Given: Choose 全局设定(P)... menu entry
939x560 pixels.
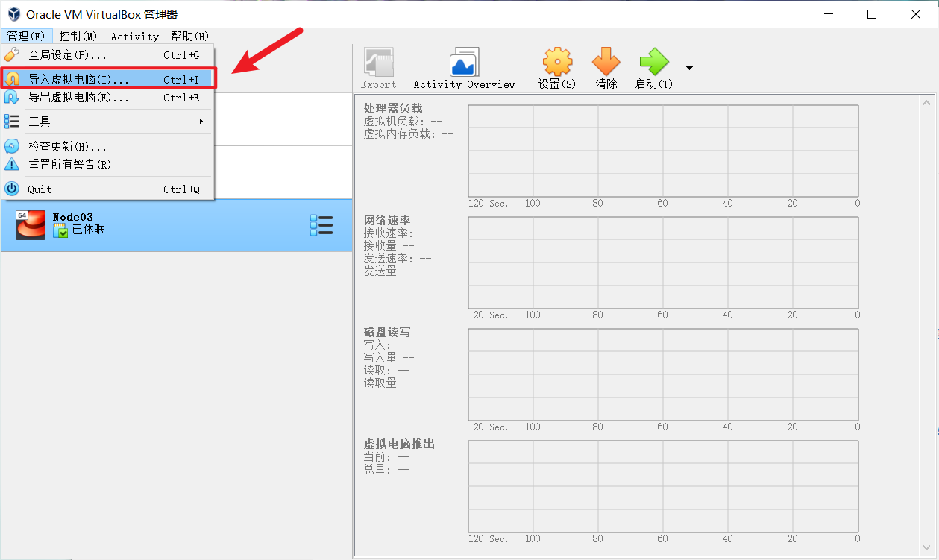Looking at the screenshot, I should pyautogui.click(x=107, y=55).
